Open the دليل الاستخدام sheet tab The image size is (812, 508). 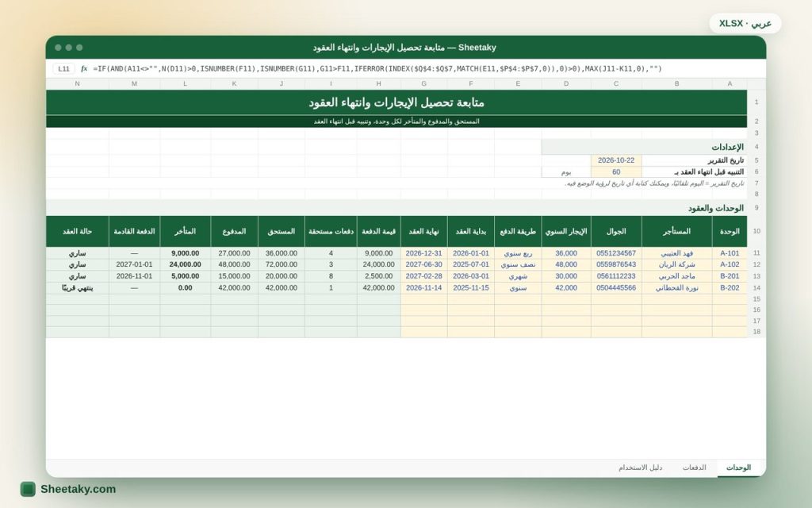coord(640,468)
